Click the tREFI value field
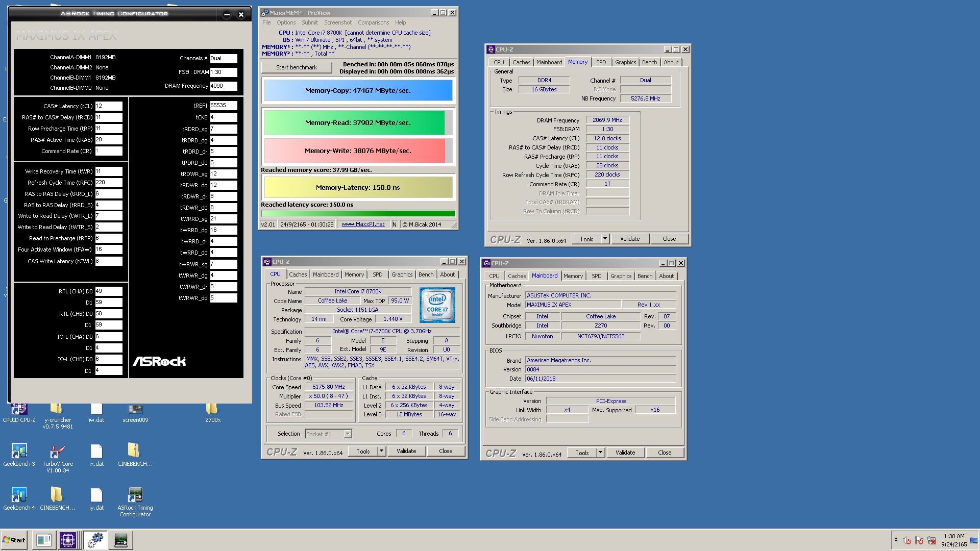This screenshot has height=551, width=980. 224,106
